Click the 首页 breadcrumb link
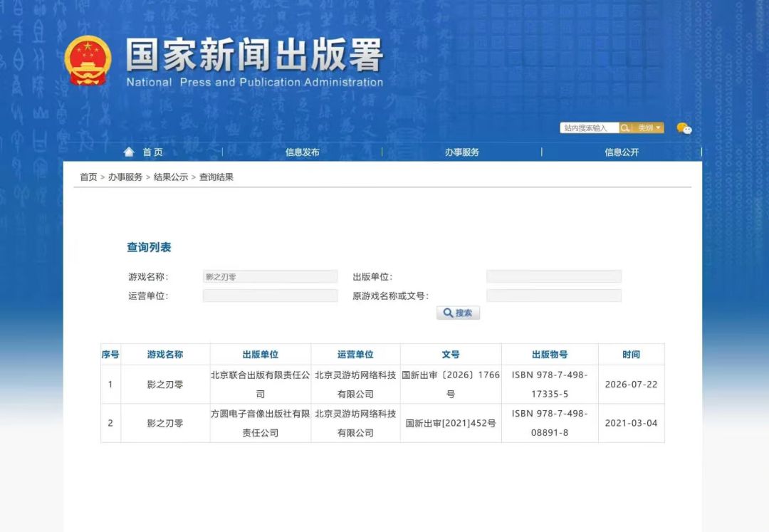769x532 pixels. point(88,177)
